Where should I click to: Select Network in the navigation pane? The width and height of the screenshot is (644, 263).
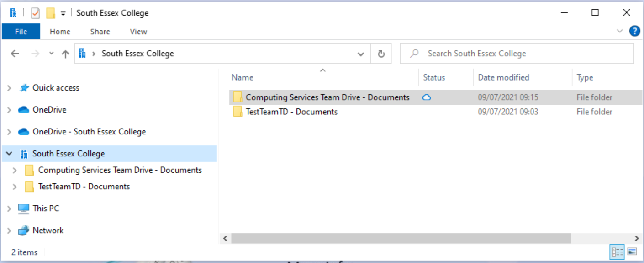point(48,231)
